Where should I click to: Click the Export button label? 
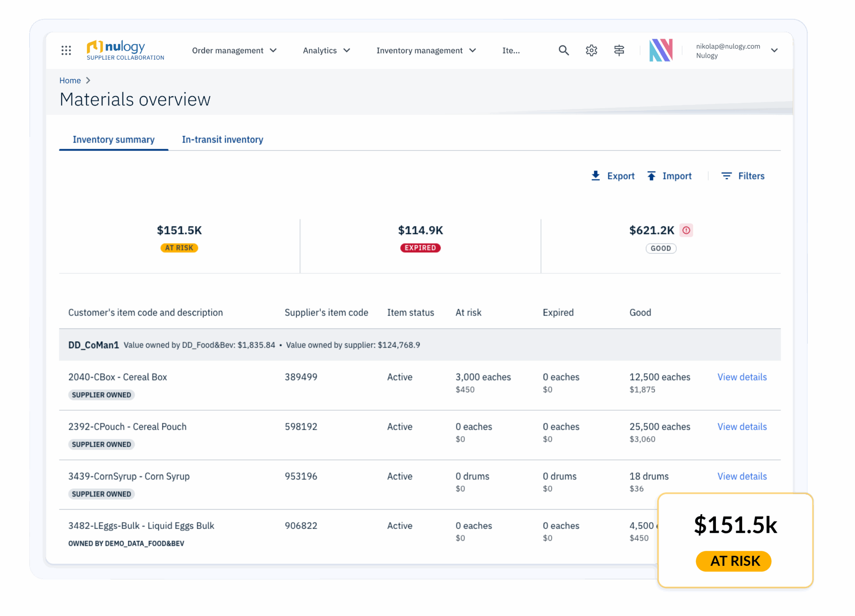[x=621, y=176]
